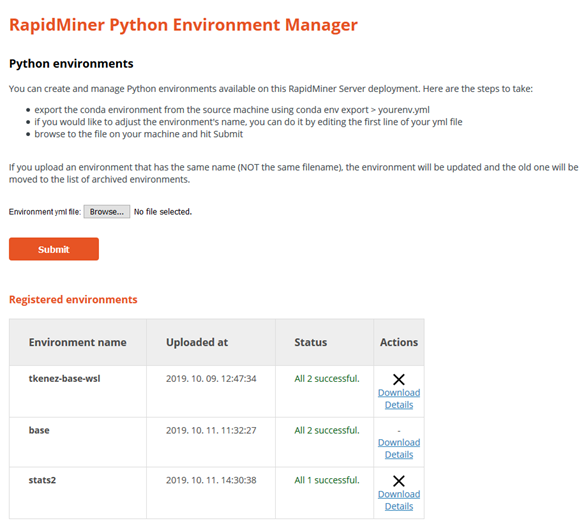This screenshot has width=586, height=521.
Task: Open Details for base environment
Action: [x=399, y=454]
